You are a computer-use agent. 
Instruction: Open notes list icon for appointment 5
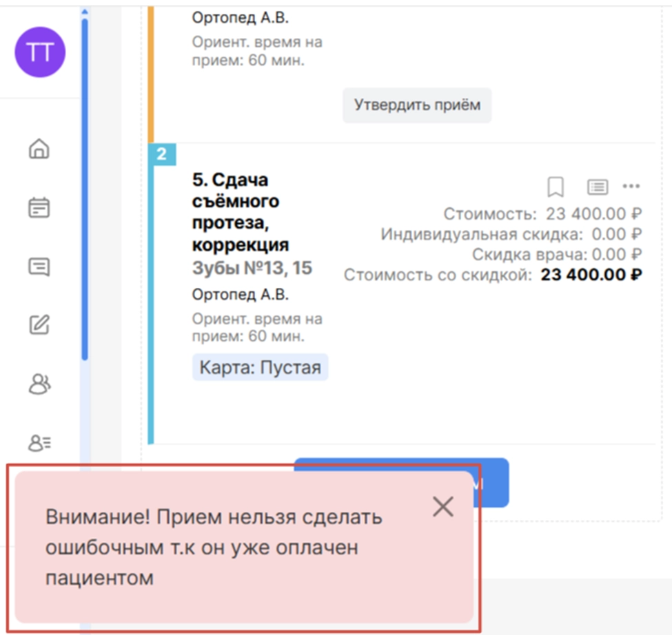point(597,186)
